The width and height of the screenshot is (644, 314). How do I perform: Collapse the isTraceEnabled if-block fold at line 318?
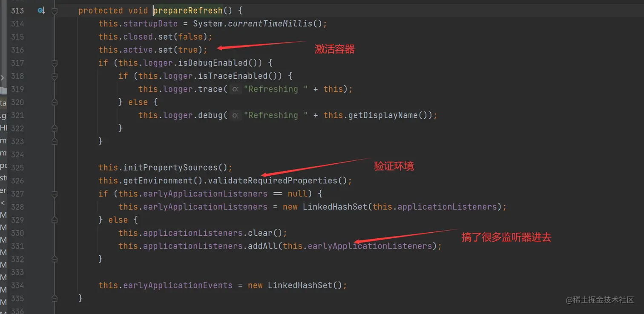click(x=55, y=76)
